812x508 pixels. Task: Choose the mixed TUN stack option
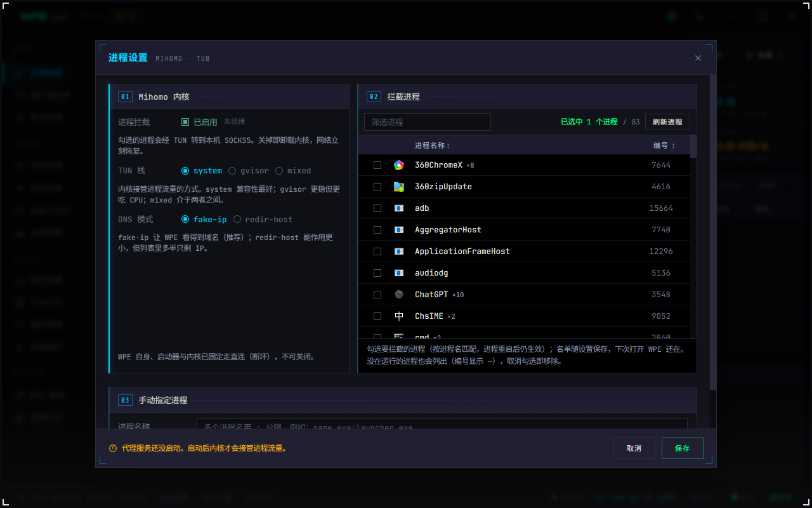point(293,171)
